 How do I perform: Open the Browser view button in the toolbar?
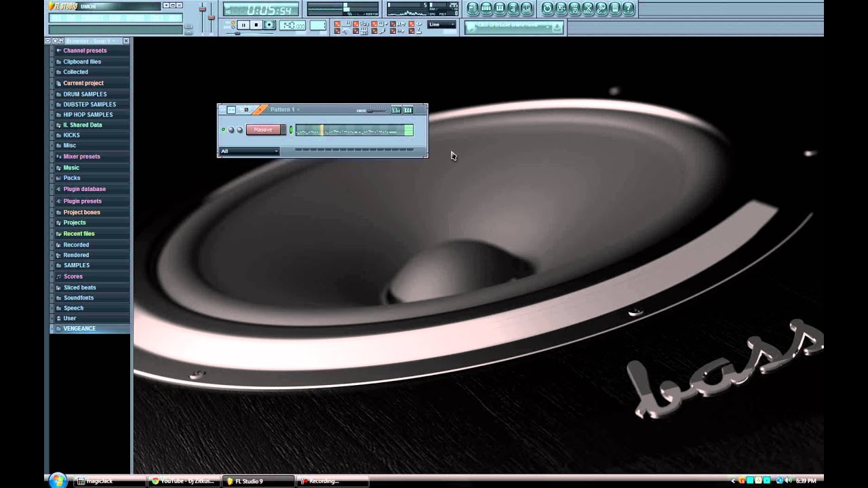click(513, 9)
